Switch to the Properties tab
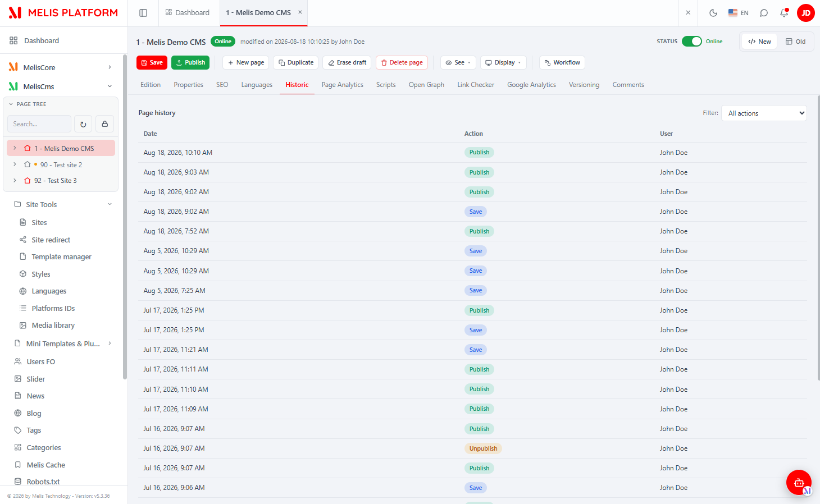Image resolution: width=820 pixels, height=504 pixels. click(189, 85)
